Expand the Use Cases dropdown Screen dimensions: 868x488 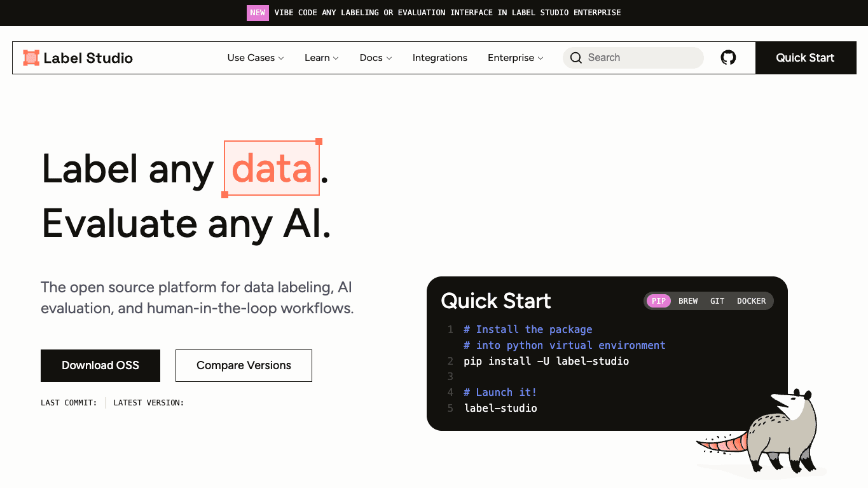coord(256,58)
